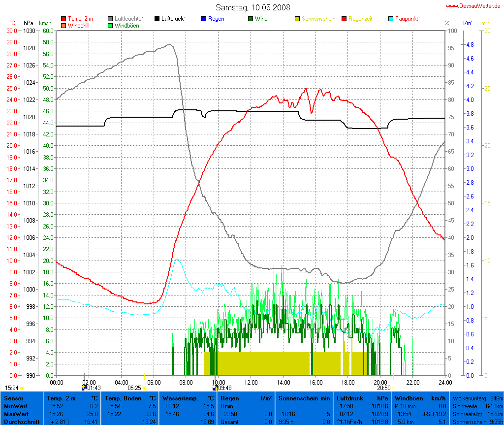
Task: Click the orange Windchill legend square
Action: click(63, 25)
